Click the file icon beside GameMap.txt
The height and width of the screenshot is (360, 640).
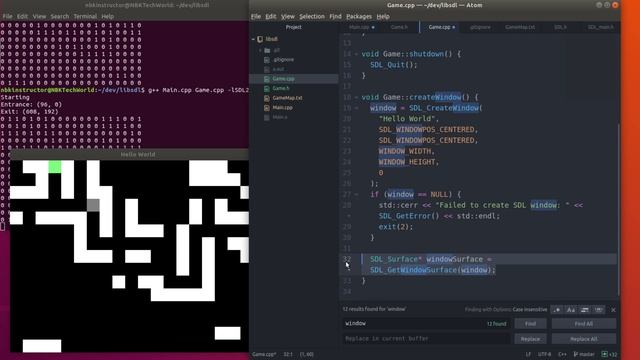pyautogui.click(x=267, y=98)
